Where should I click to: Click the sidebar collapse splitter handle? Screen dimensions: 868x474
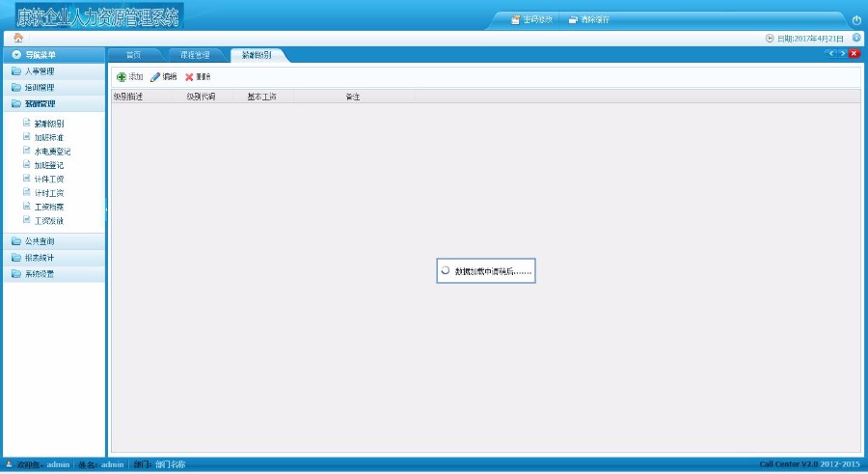pyautogui.click(x=106, y=209)
